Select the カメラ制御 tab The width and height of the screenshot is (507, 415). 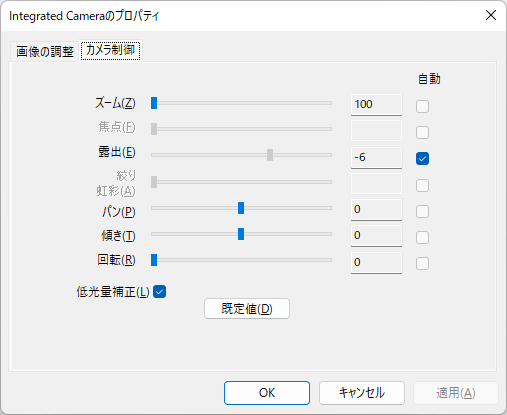pyautogui.click(x=110, y=50)
